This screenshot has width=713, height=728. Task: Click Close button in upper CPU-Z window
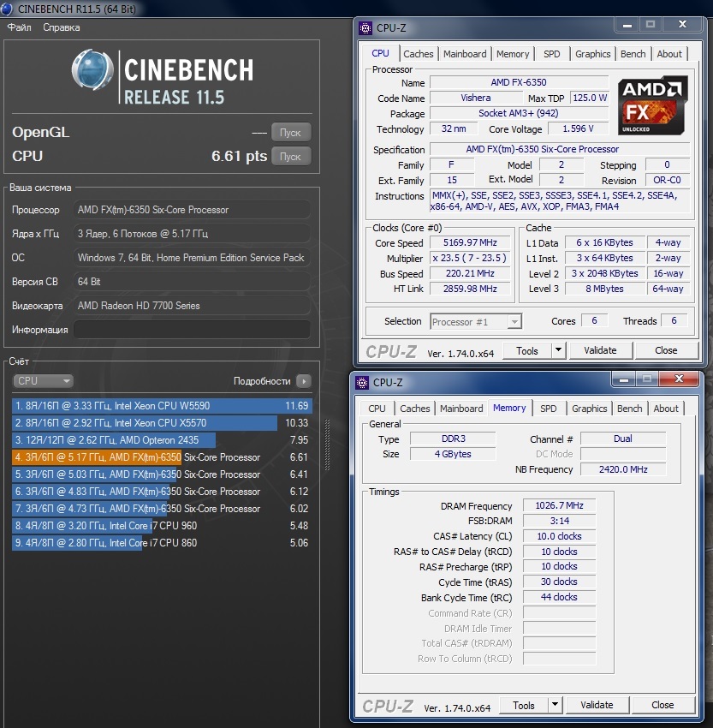click(x=666, y=350)
